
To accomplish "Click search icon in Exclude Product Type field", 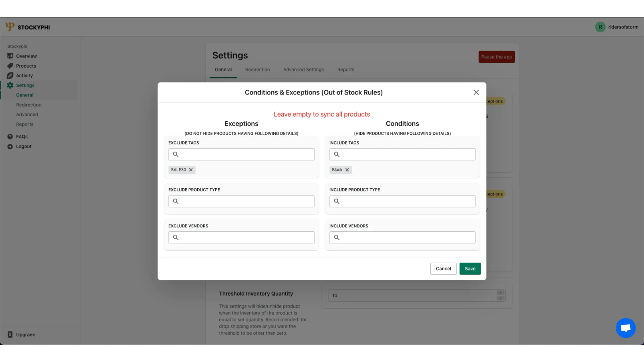I will (175, 201).
